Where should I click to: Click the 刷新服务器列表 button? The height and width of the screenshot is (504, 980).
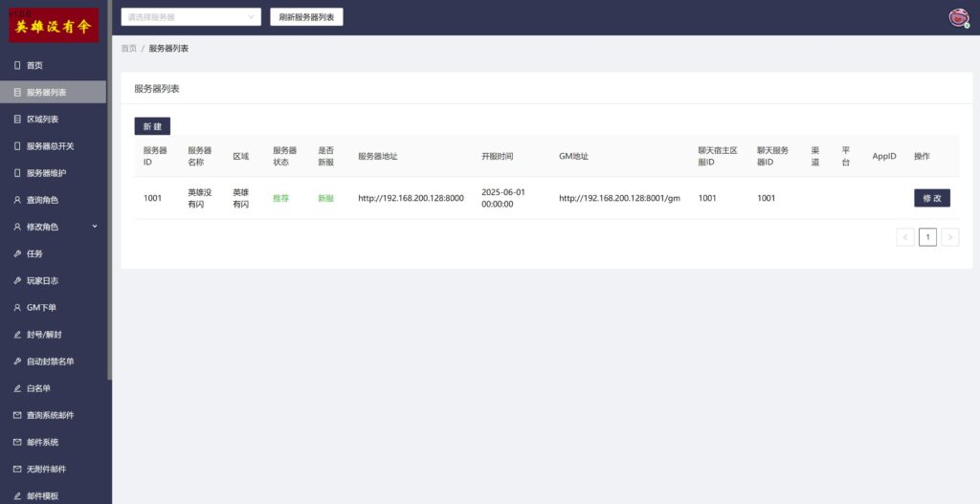(x=306, y=17)
